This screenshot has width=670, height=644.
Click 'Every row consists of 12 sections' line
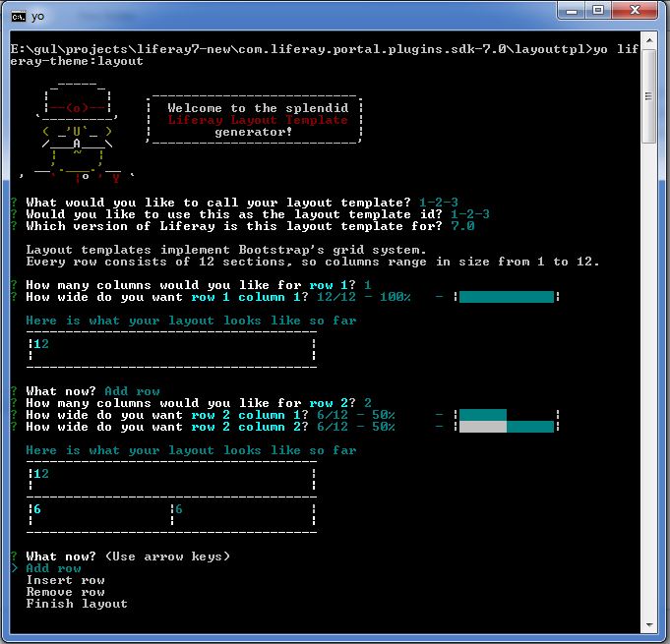(312, 262)
